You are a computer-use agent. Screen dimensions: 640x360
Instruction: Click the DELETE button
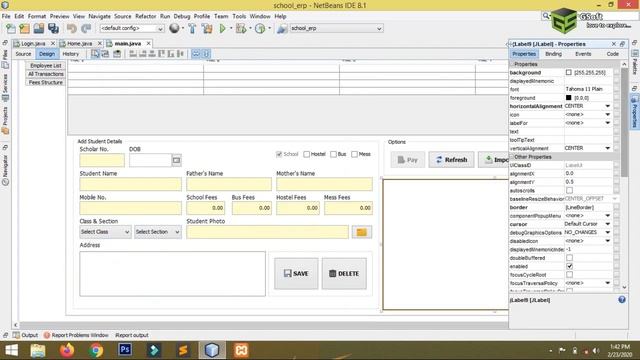click(x=344, y=273)
